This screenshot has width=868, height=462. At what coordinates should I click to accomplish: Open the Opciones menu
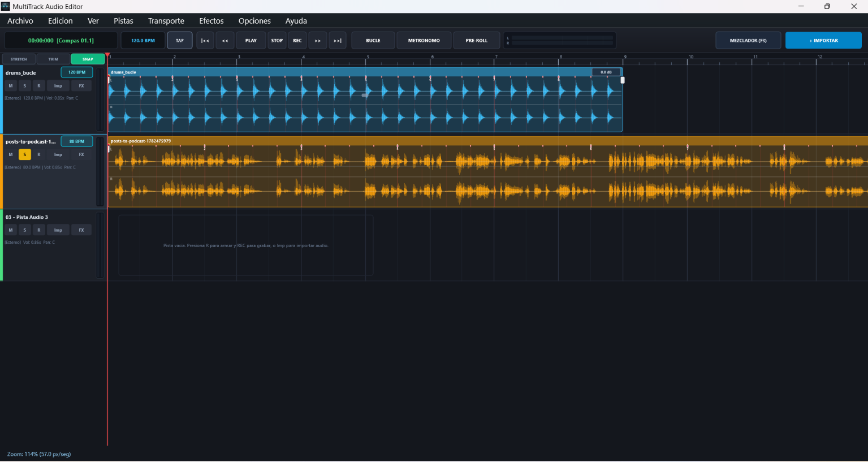pos(254,21)
